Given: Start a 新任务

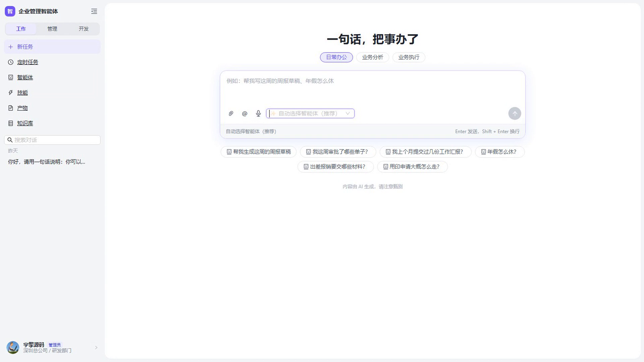Looking at the screenshot, I should (x=52, y=47).
